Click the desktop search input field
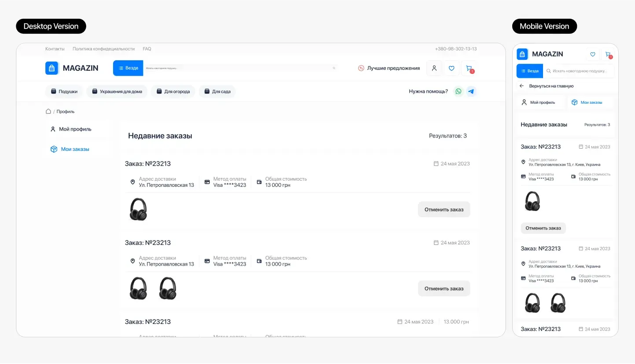Screen dimensions: 635x364 tap(241, 68)
